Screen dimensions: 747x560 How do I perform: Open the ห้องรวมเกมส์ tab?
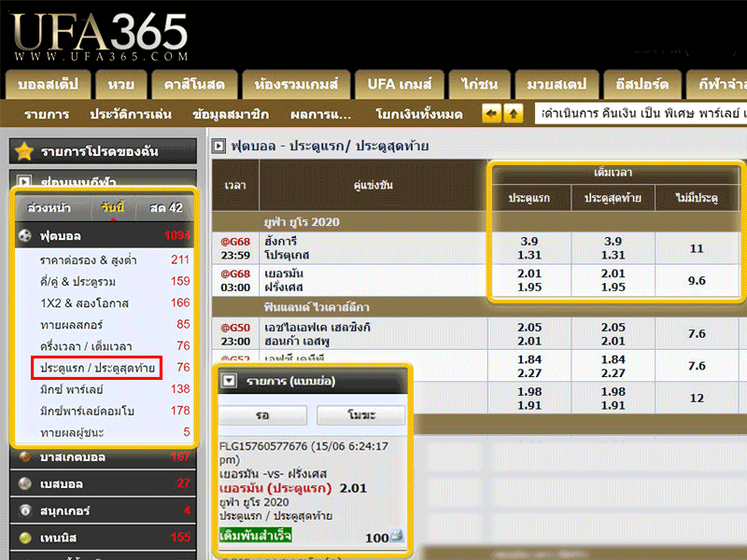point(296,85)
